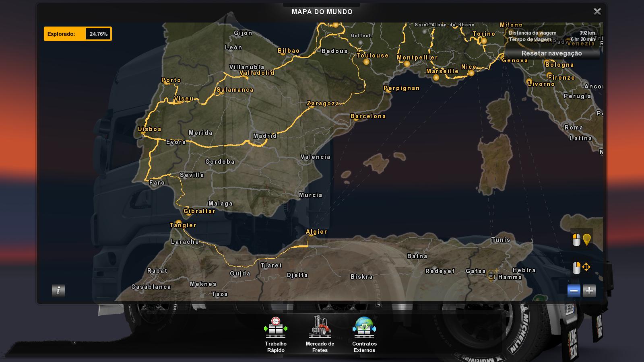The height and width of the screenshot is (362, 644).
Task: Click the Salamanca label on map
Action: pos(235,90)
